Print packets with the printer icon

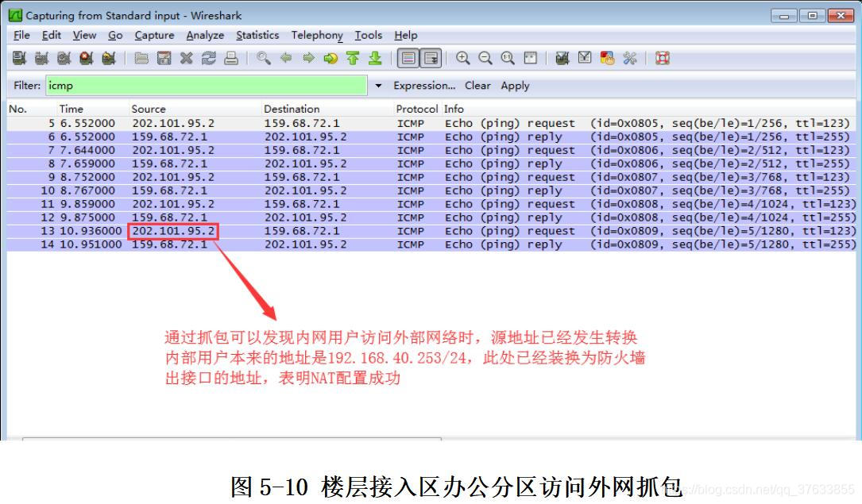[231, 58]
